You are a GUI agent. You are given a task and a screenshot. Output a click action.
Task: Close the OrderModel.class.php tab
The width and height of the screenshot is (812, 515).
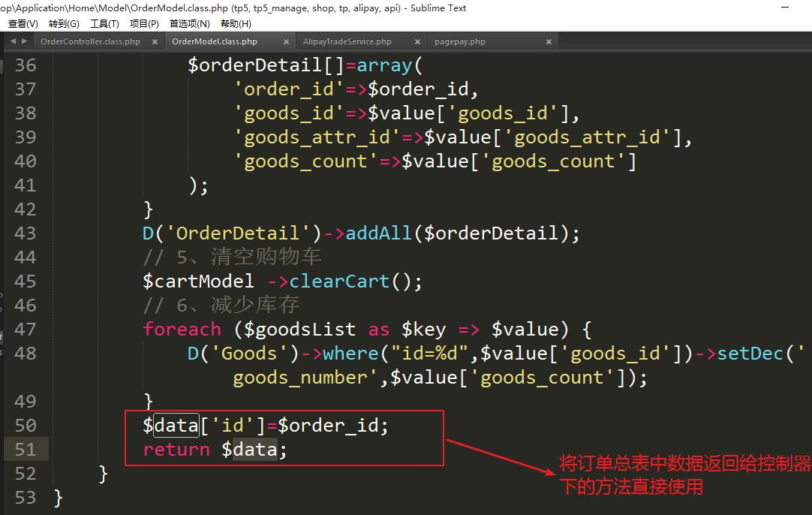pyautogui.click(x=286, y=42)
